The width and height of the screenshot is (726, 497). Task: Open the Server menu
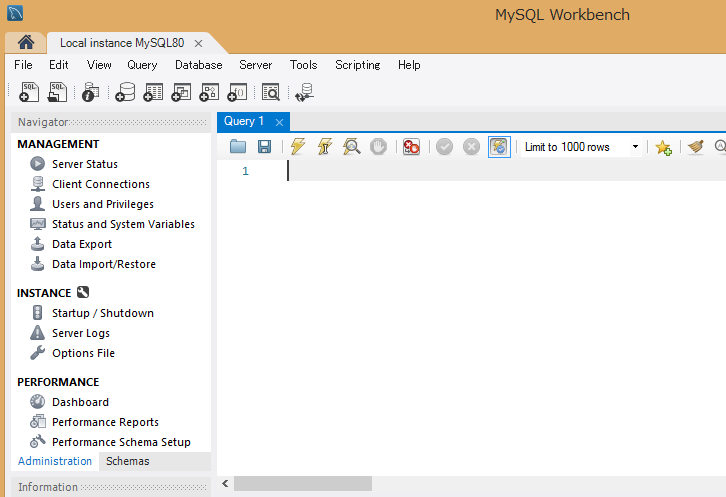(x=256, y=65)
